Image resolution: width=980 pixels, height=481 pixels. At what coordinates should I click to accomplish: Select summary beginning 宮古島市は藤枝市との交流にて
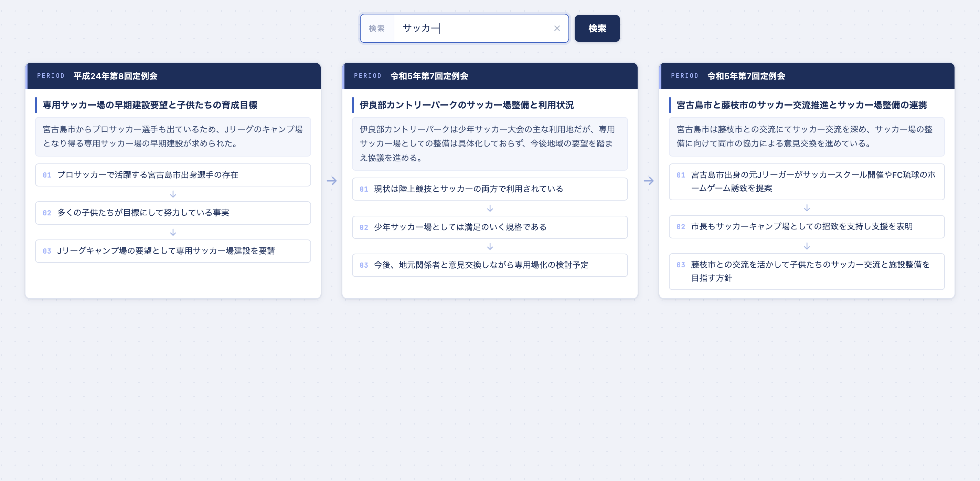(807, 137)
